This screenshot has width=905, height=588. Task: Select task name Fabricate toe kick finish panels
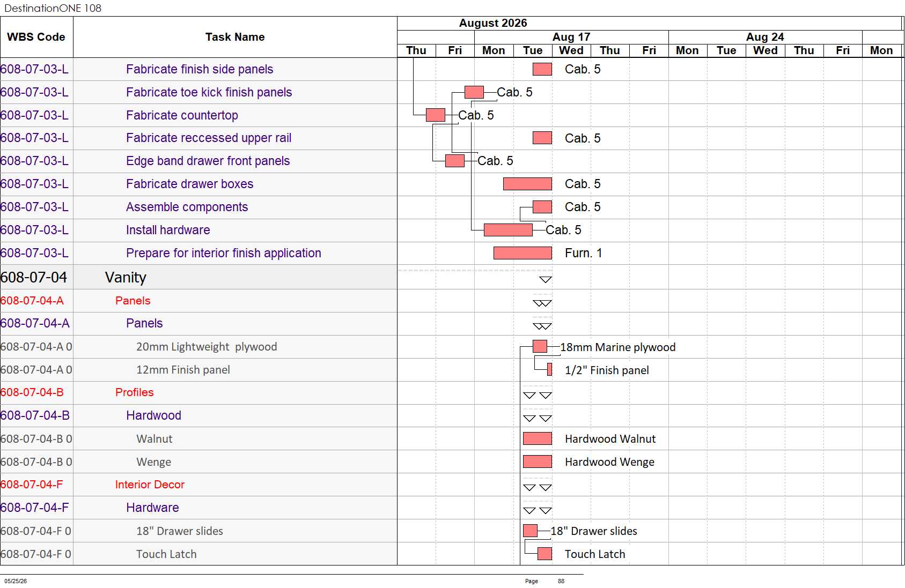pyautogui.click(x=209, y=92)
